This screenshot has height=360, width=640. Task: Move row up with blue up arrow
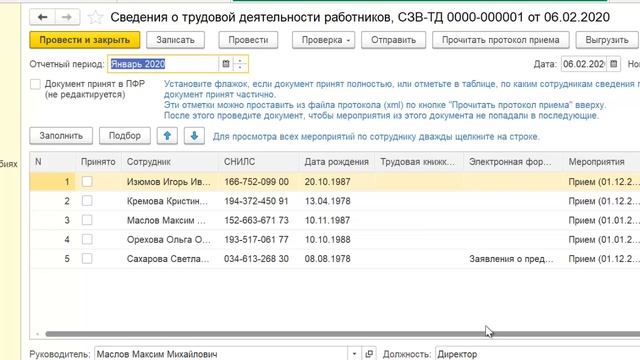coord(167,136)
